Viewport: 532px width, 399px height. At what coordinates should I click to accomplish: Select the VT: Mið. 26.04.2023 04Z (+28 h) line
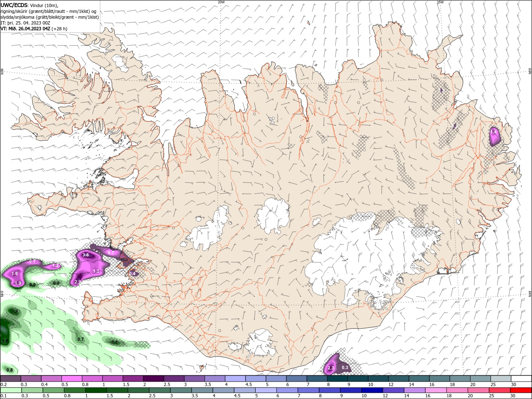tap(34, 29)
